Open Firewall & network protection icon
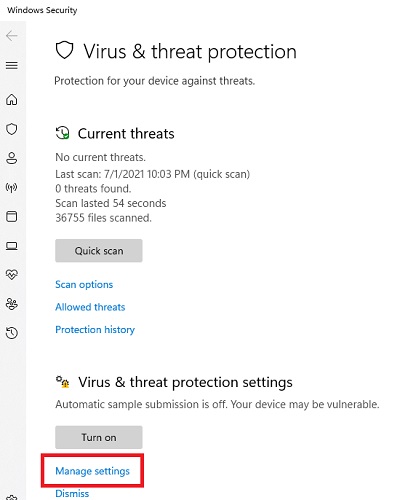 coord(12,188)
